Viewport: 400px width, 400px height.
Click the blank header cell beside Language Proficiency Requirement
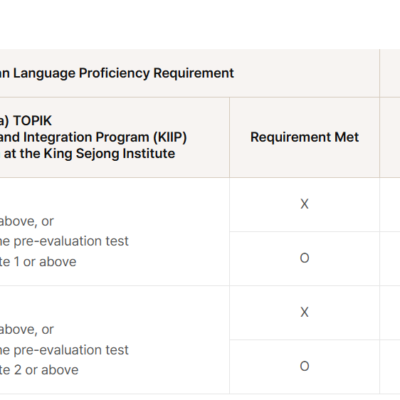point(390,73)
